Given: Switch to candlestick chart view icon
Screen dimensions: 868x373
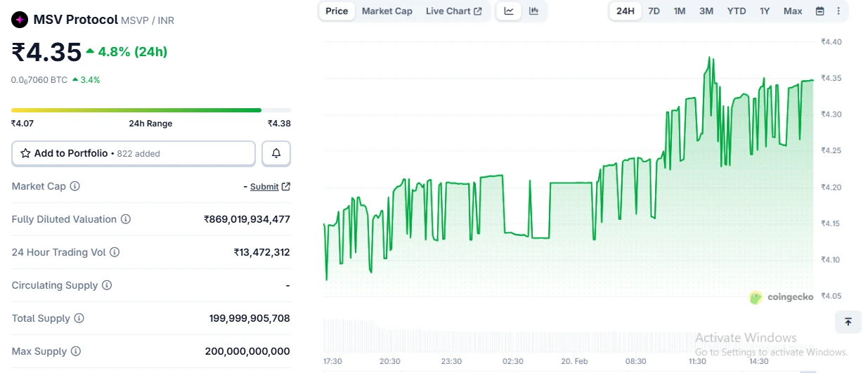Looking at the screenshot, I should coord(533,11).
